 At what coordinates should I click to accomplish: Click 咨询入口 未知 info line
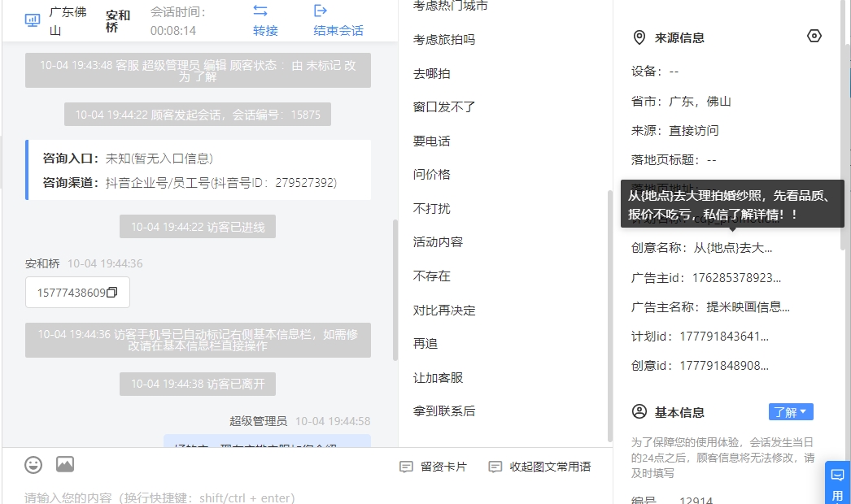128,159
